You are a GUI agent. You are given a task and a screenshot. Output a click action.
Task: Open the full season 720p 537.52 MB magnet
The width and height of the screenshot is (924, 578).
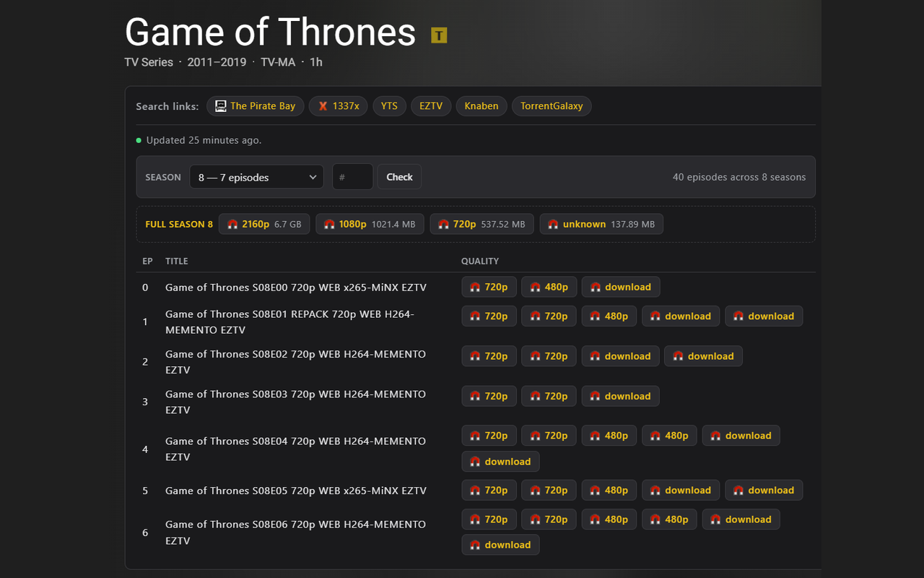[482, 224]
